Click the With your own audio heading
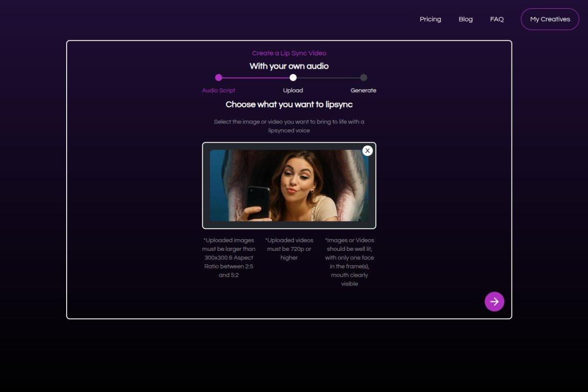588x392 pixels. (x=289, y=66)
